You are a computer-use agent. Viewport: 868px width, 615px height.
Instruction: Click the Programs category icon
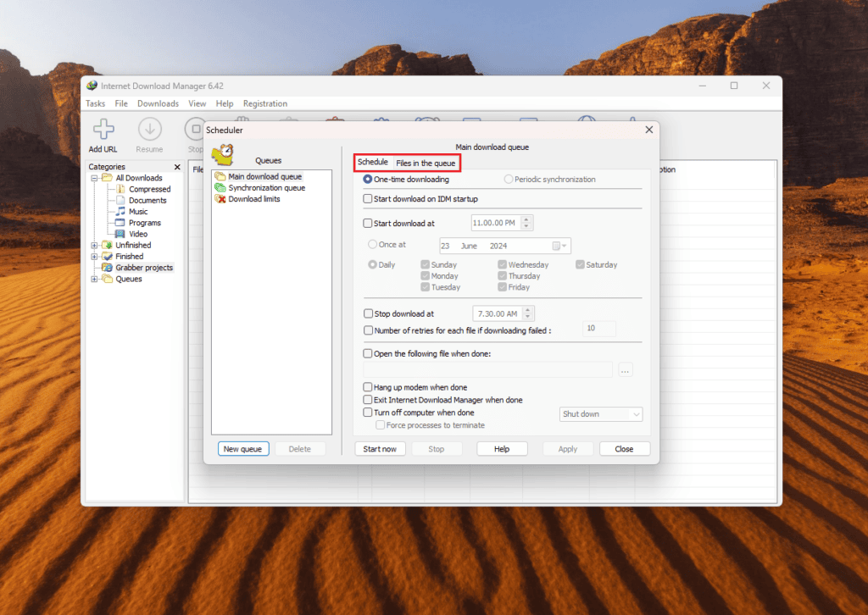(120, 222)
